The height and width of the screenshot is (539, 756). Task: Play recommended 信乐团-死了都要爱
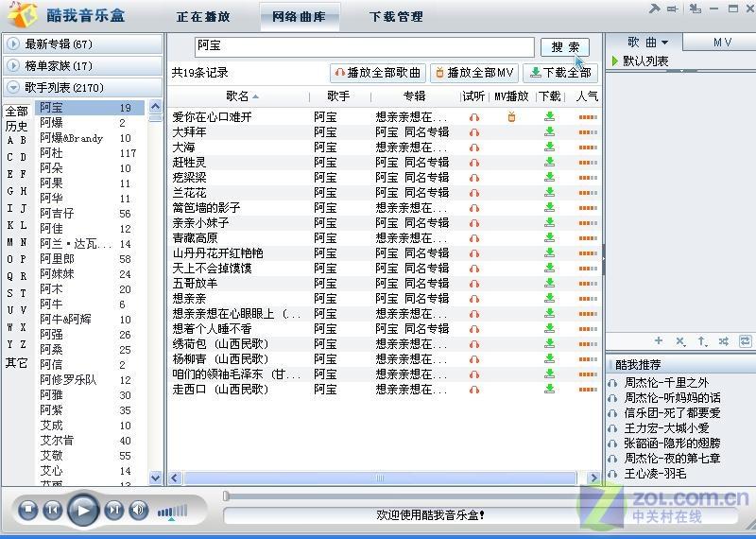coord(672,413)
